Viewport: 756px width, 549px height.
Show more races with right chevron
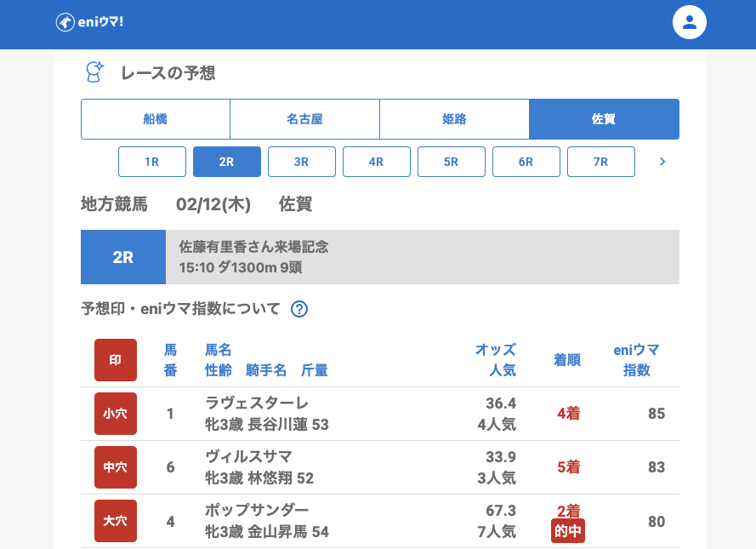tap(662, 162)
